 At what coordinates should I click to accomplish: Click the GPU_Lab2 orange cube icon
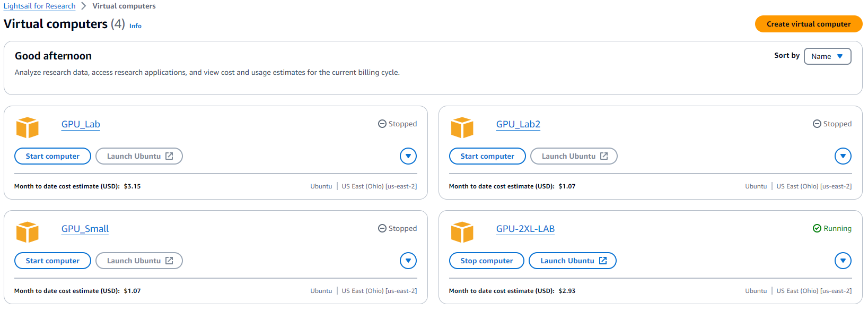(x=462, y=128)
